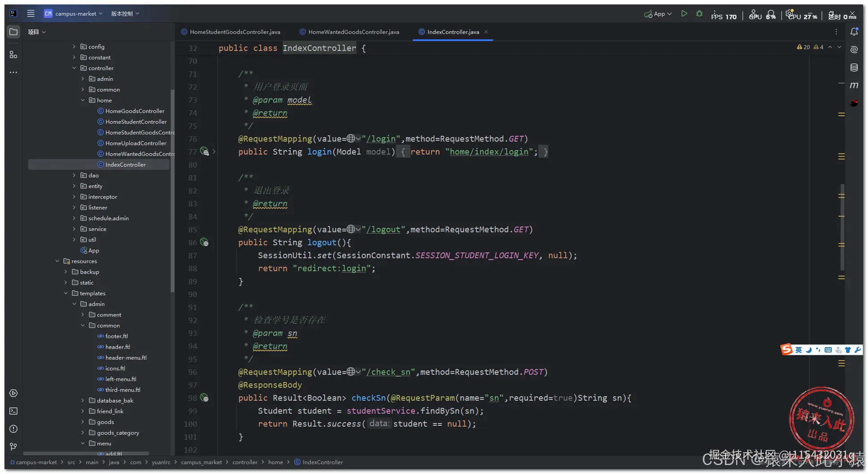Click the editor vertical scrollbar
Image resolution: width=868 pixels, height=474 pixels.
pyautogui.click(x=842, y=227)
